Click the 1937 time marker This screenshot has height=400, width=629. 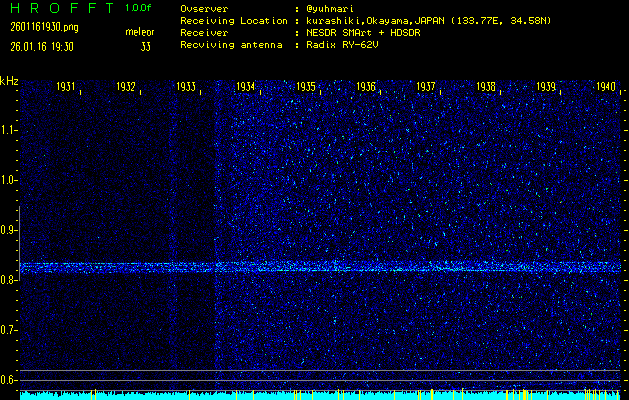(426, 86)
